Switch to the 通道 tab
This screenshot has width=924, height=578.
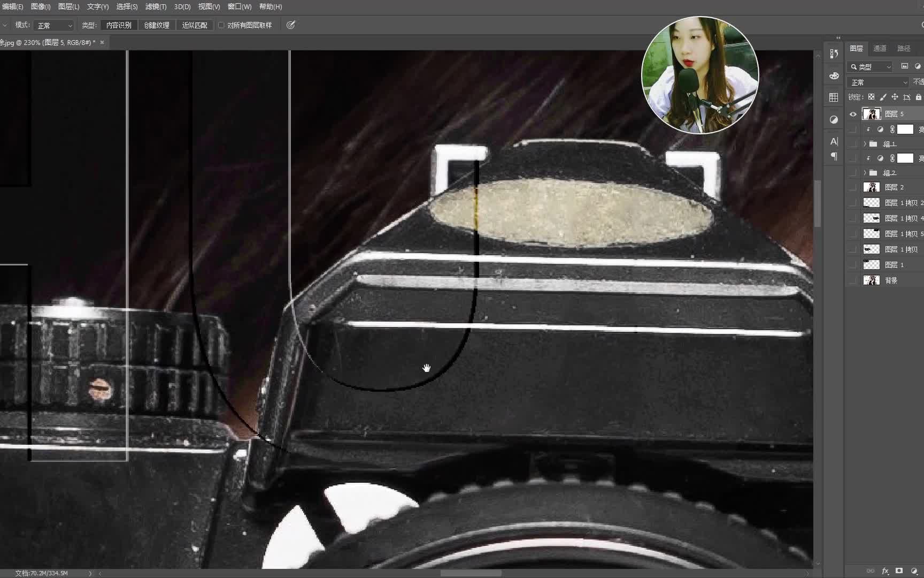880,48
